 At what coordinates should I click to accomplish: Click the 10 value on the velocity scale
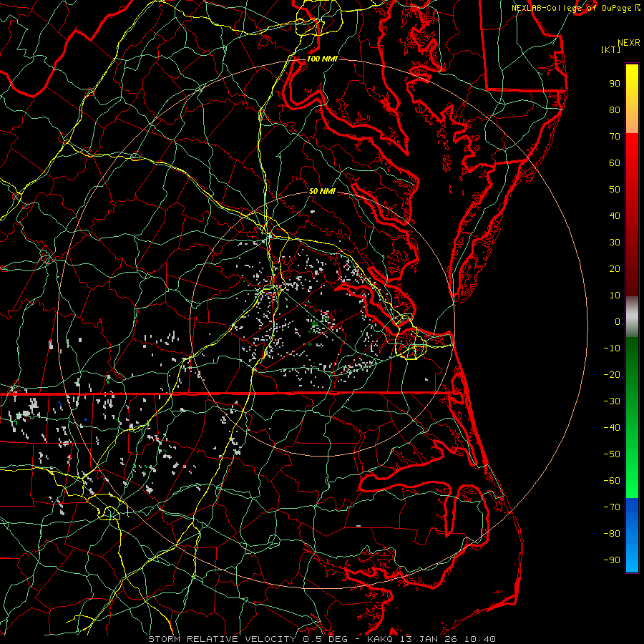click(615, 296)
